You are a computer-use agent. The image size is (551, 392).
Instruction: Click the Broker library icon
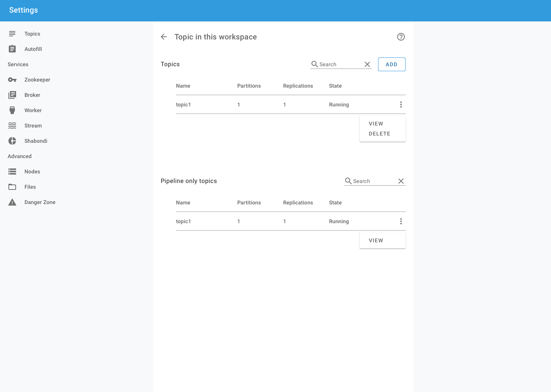click(12, 95)
